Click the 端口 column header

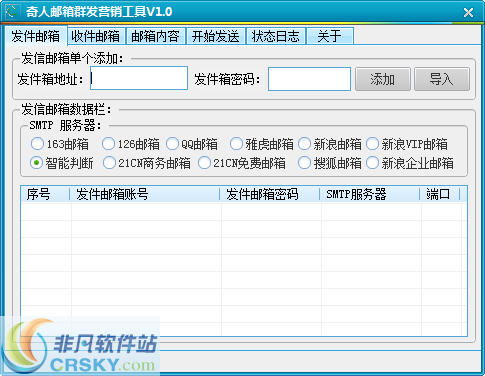[440, 194]
